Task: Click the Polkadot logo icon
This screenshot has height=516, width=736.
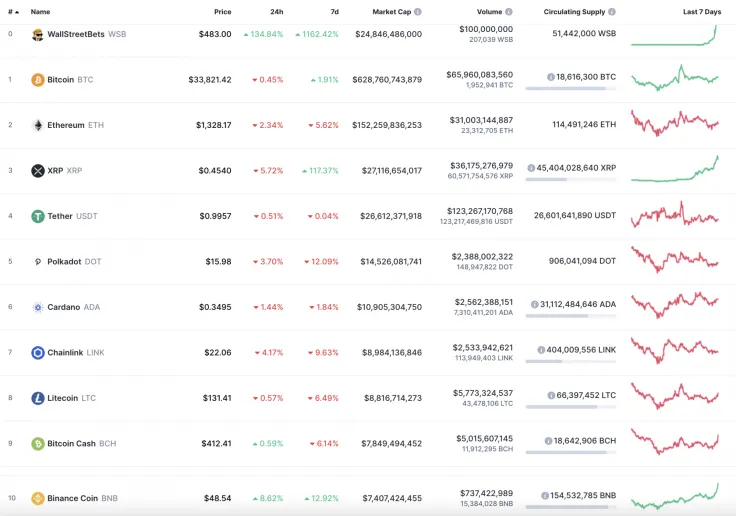Action: 38,262
